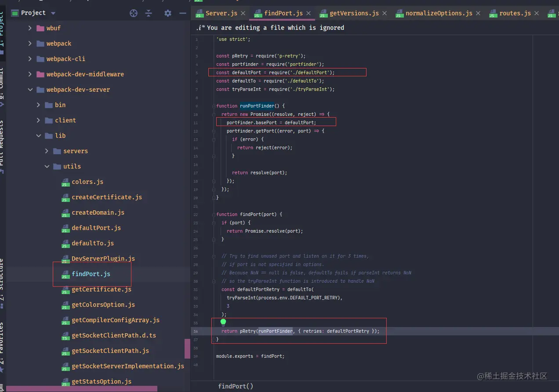Image resolution: width=559 pixels, height=392 pixels.
Task: Expand the webpack-dev-middleware folder
Action: point(30,74)
